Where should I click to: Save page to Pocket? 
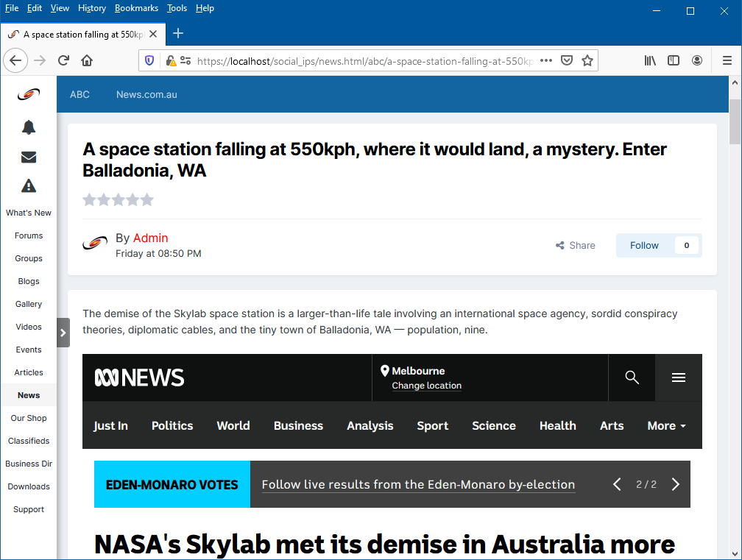click(x=567, y=60)
